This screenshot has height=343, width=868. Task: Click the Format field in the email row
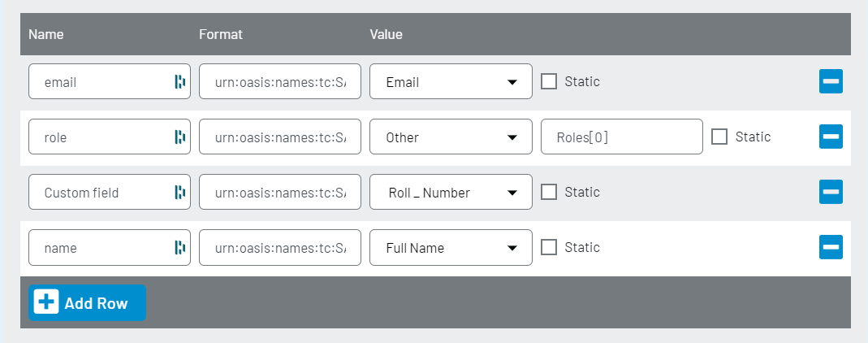click(x=280, y=82)
